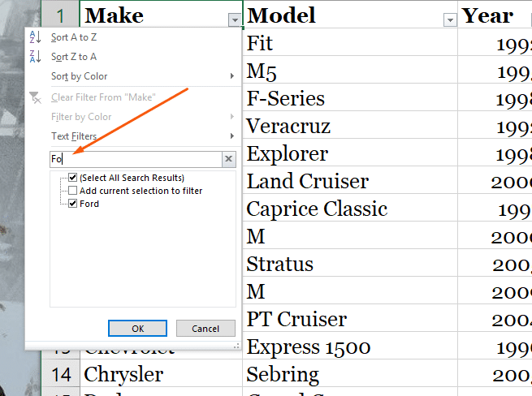Select the Caprice Classic cell
Screen dimensions: 532x396
350,209
